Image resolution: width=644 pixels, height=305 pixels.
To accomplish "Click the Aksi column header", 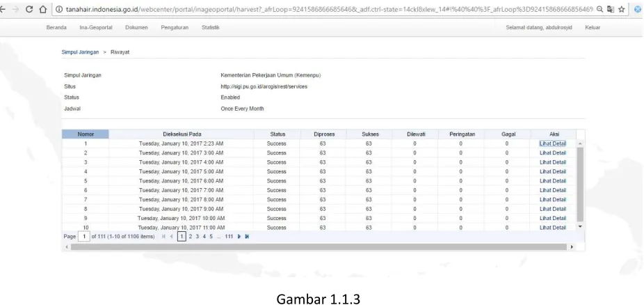I will point(554,134).
